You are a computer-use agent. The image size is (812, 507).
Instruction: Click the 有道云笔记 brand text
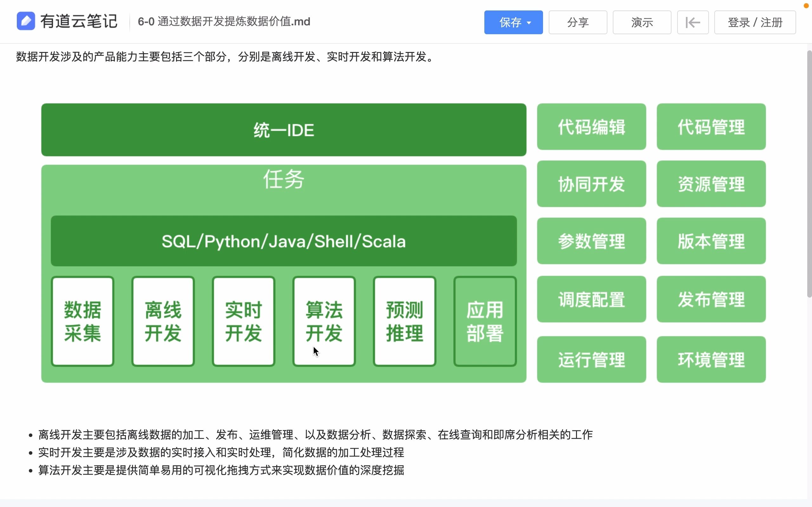pos(79,21)
